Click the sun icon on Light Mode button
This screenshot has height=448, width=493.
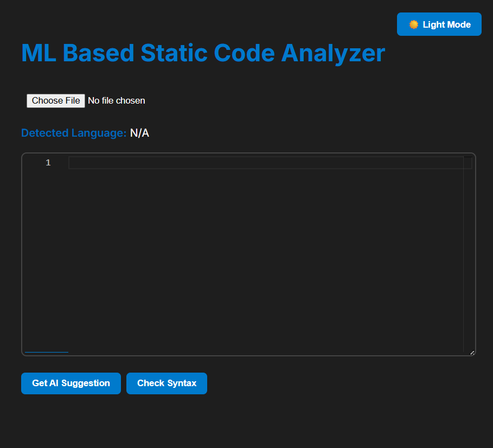(x=414, y=24)
